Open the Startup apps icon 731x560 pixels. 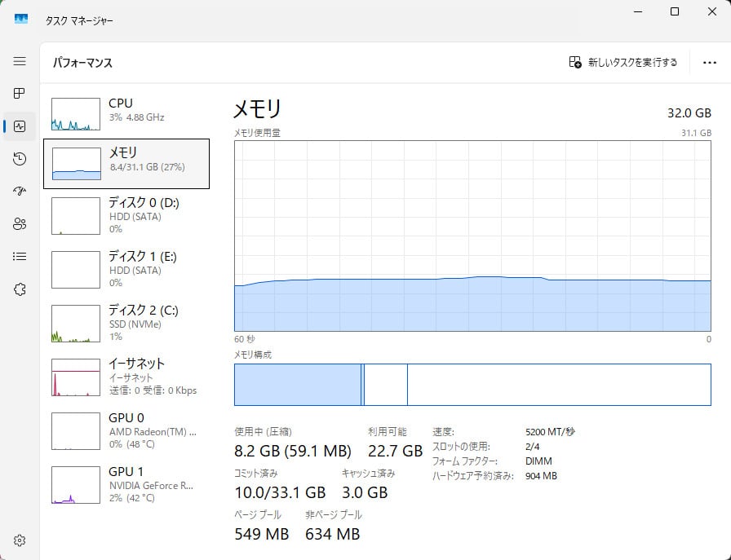pos(20,192)
